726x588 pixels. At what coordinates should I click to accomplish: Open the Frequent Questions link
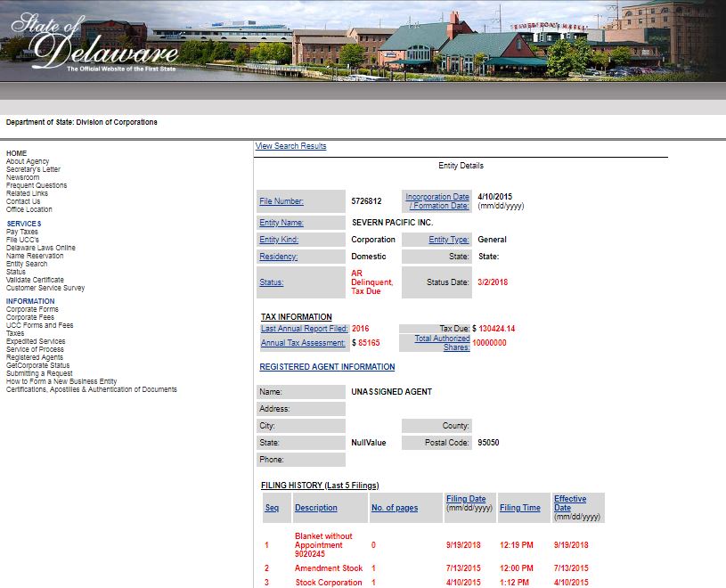coord(36,185)
